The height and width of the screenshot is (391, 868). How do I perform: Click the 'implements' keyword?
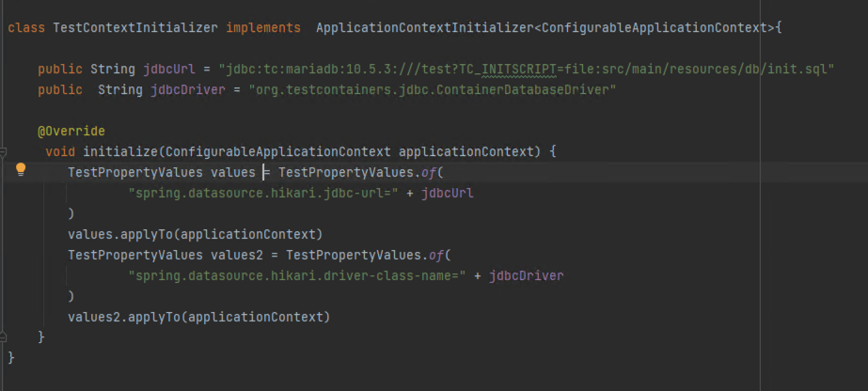[263, 27]
